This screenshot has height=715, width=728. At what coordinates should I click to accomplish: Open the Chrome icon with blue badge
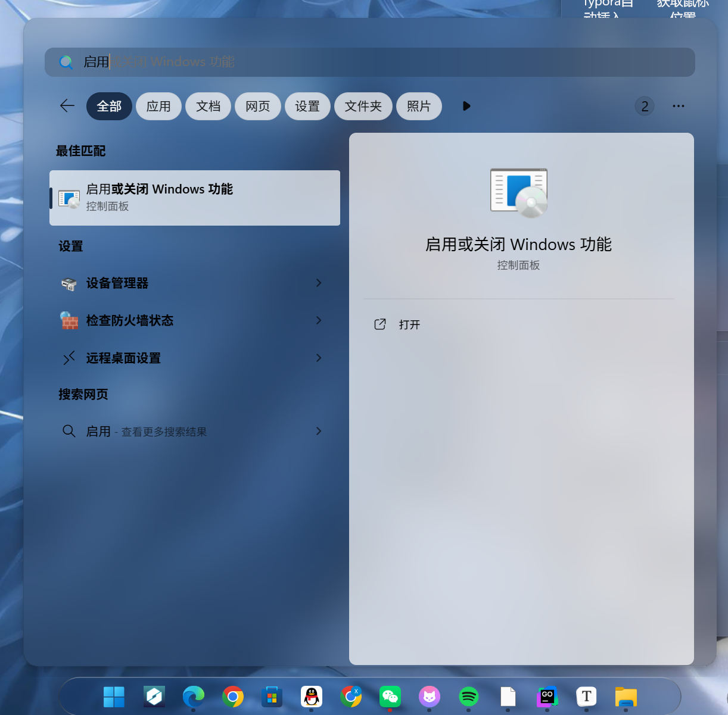click(351, 696)
